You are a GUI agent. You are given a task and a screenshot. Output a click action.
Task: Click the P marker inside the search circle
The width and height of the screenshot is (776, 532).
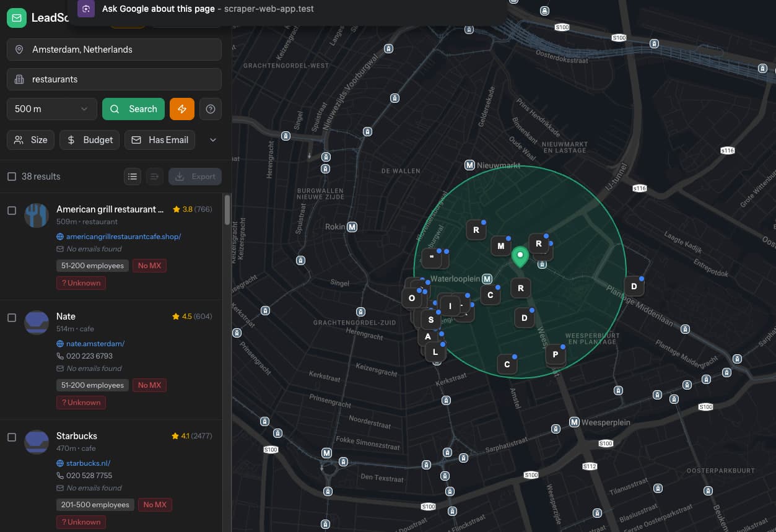point(556,355)
